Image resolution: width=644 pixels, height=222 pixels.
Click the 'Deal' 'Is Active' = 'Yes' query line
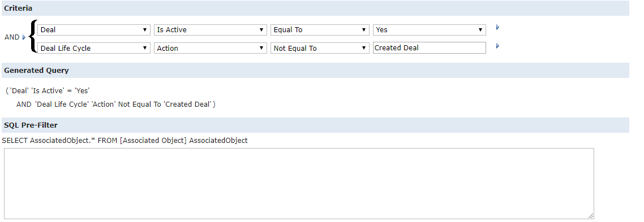click(x=48, y=91)
